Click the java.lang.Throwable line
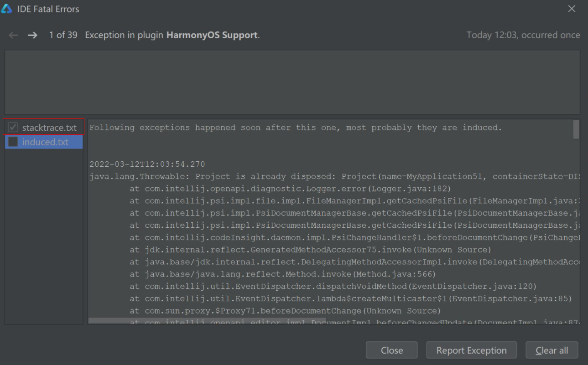The image size is (588, 365). (334, 176)
